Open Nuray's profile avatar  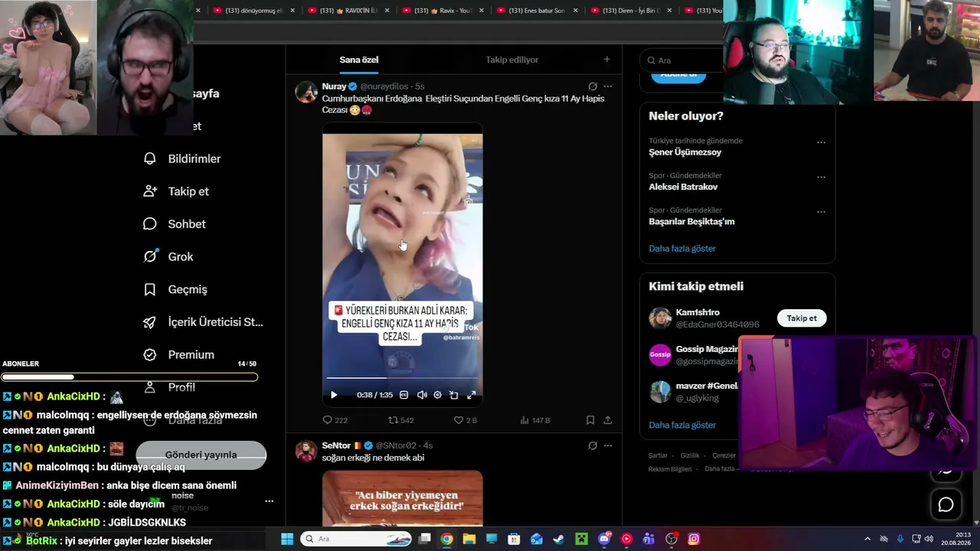(x=306, y=92)
